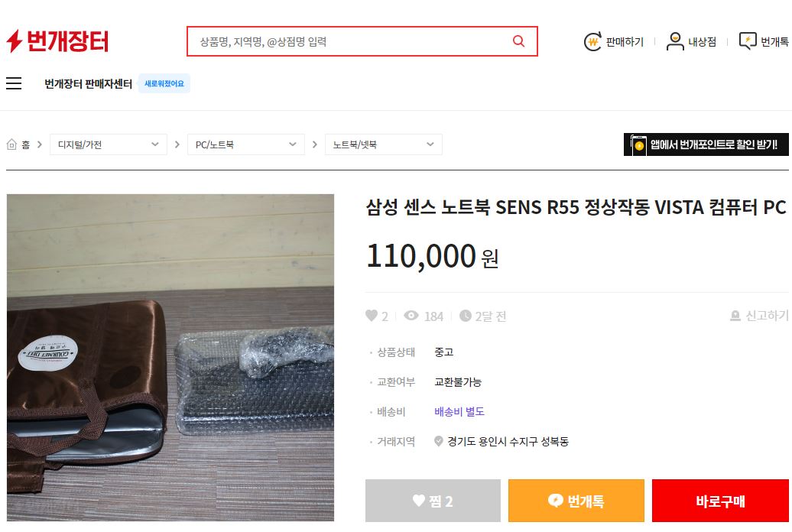Click the 새로워졌어요 badge
The width and height of the screenshot is (792, 532).
[164, 83]
